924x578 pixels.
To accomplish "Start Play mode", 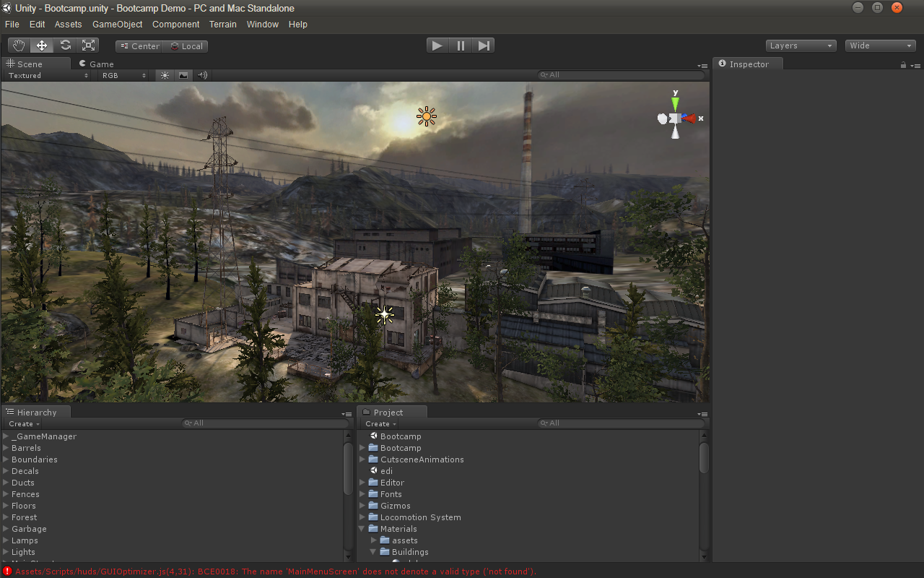I will (437, 46).
